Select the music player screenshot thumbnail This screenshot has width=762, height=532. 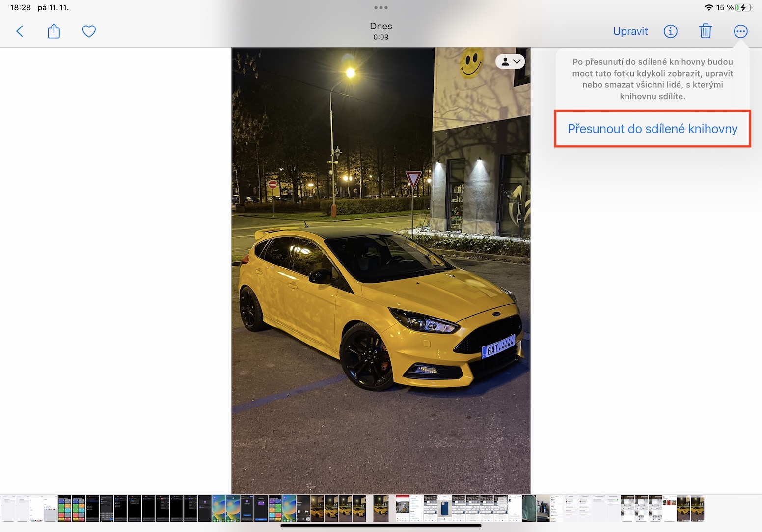point(303,508)
